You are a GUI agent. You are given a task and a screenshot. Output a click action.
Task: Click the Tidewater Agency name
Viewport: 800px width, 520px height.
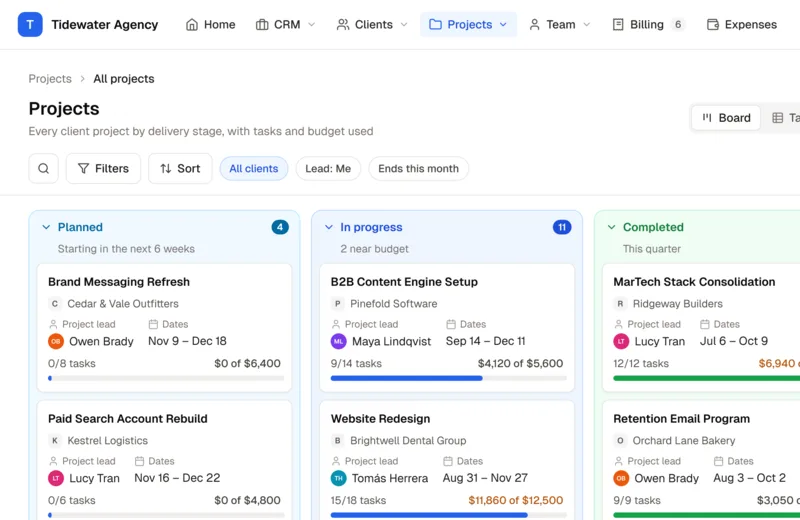105,24
